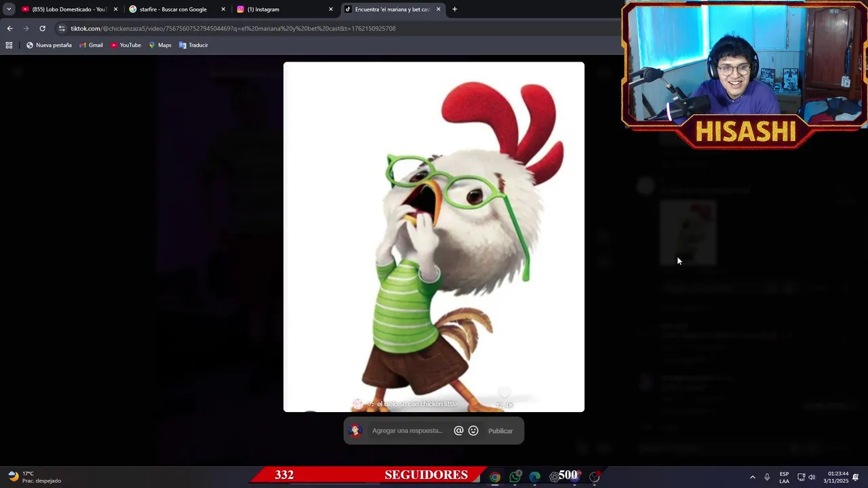Open the Nueva pestaña bookmark
The height and width of the screenshot is (488, 868).
click(x=49, y=45)
